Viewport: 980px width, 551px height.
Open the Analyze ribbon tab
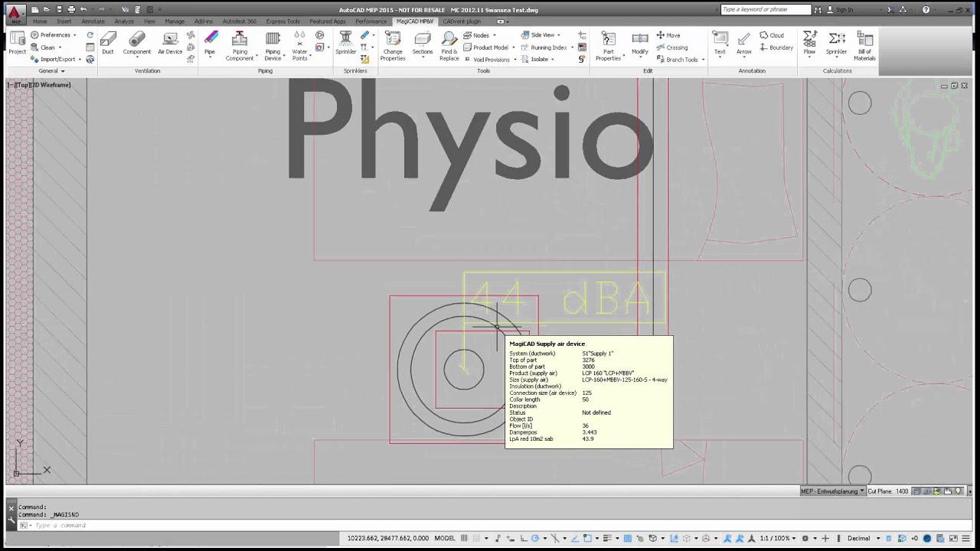(124, 21)
